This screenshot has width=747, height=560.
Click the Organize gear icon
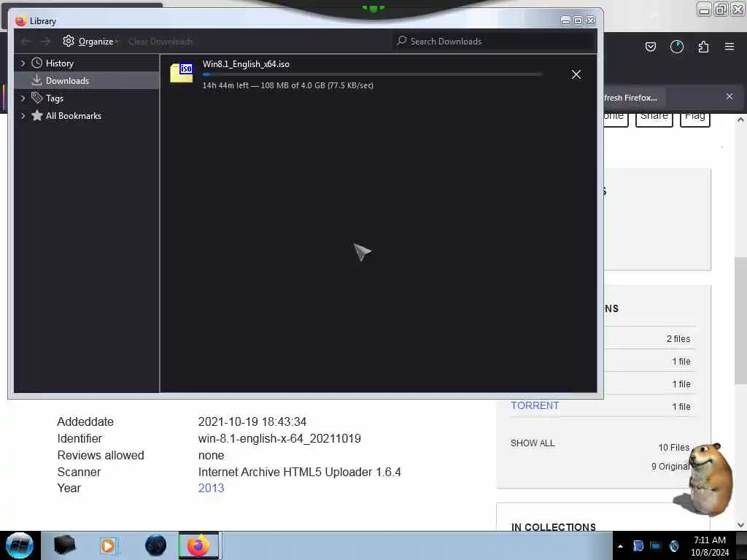69,41
